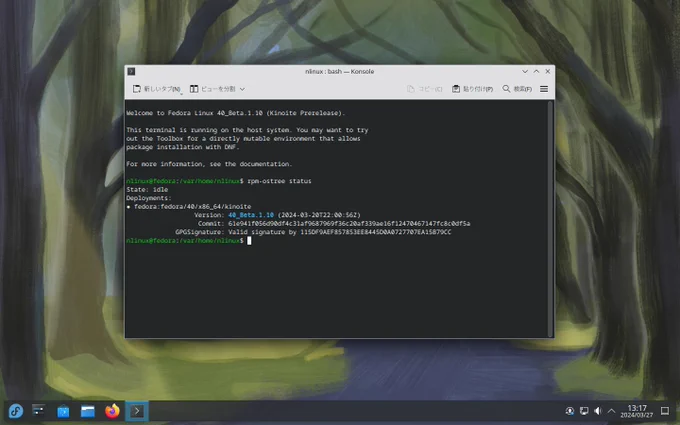680x425 pixels.
Task: Open System Settings from the taskbar
Action: click(39, 411)
